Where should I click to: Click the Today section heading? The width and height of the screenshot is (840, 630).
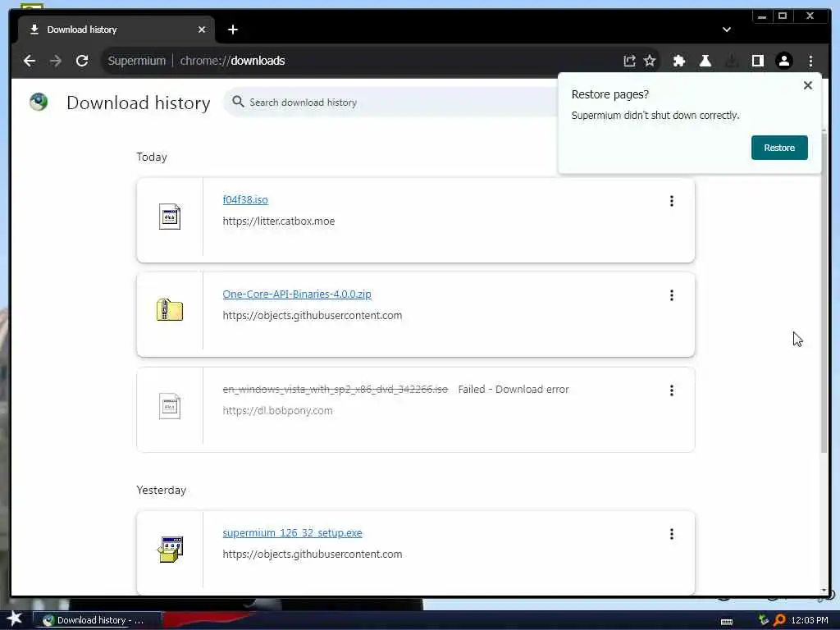click(152, 157)
